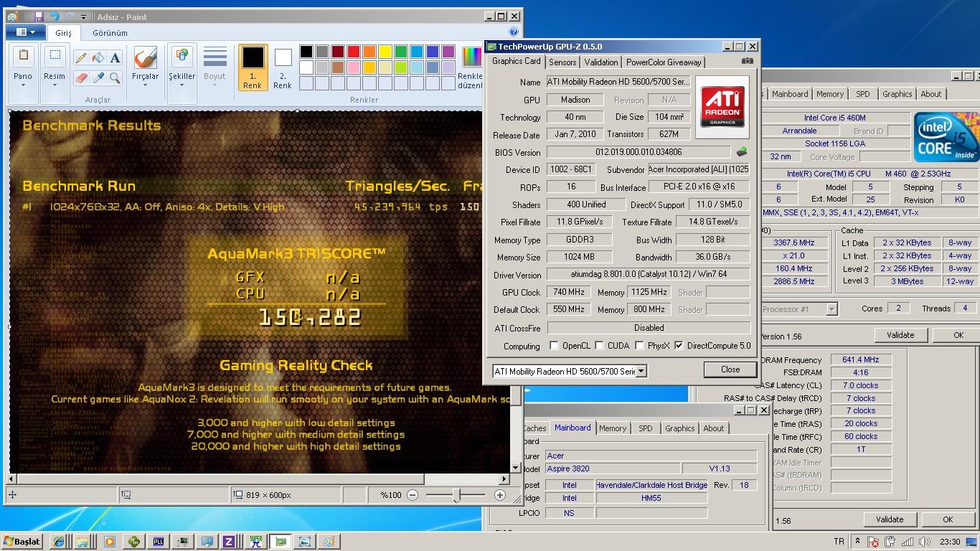Screen dimensions: 980x551
Task: Open the SPD tab in upper CPU-Z window
Action: pyautogui.click(x=862, y=94)
